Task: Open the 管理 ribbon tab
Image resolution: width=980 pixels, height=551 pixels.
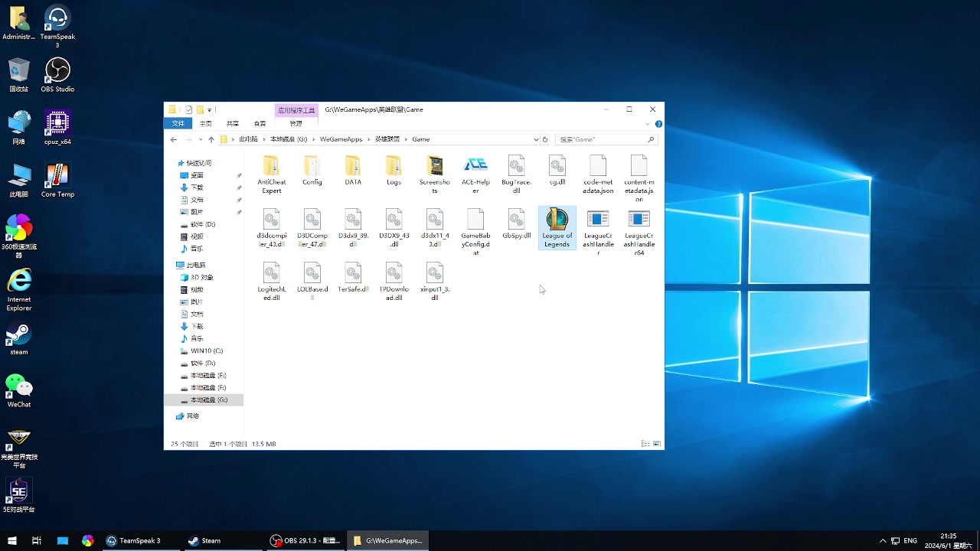Action: coord(296,123)
